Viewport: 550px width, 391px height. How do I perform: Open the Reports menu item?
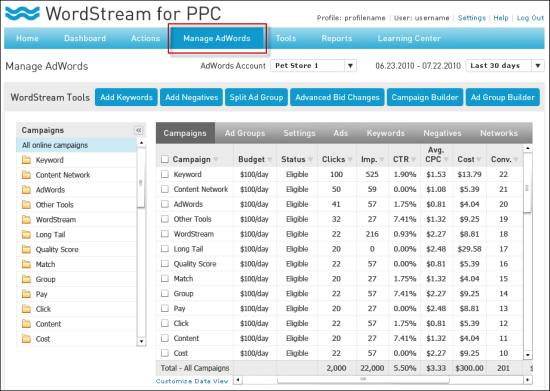click(337, 38)
